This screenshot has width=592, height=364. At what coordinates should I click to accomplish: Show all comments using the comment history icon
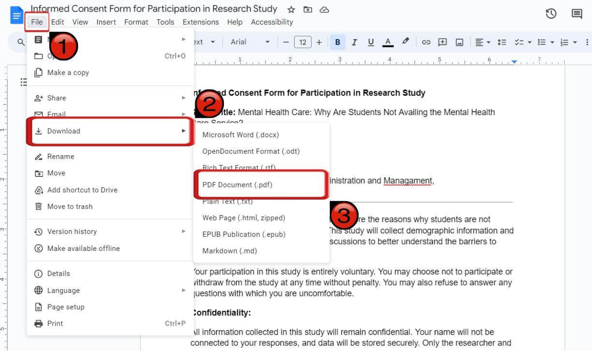tap(577, 14)
